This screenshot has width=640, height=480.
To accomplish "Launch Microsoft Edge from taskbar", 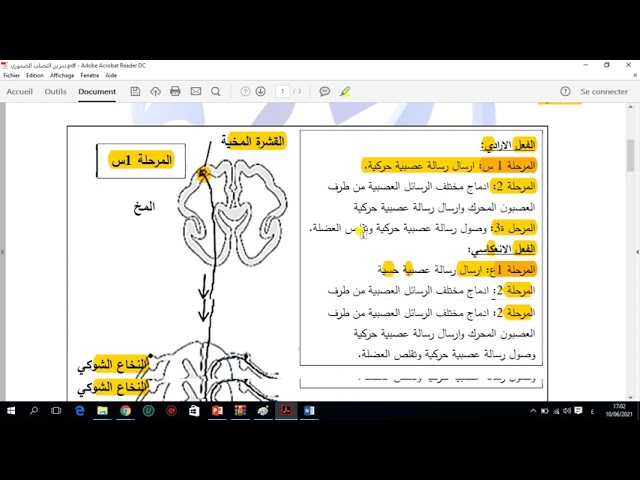I will pyautogui.click(x=80, y=411).
